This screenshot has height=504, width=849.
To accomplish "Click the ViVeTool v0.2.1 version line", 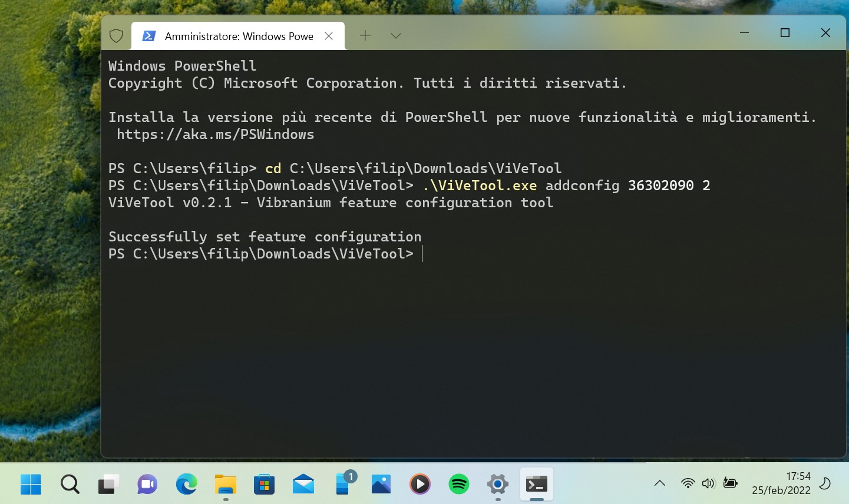I will [331, 203].
